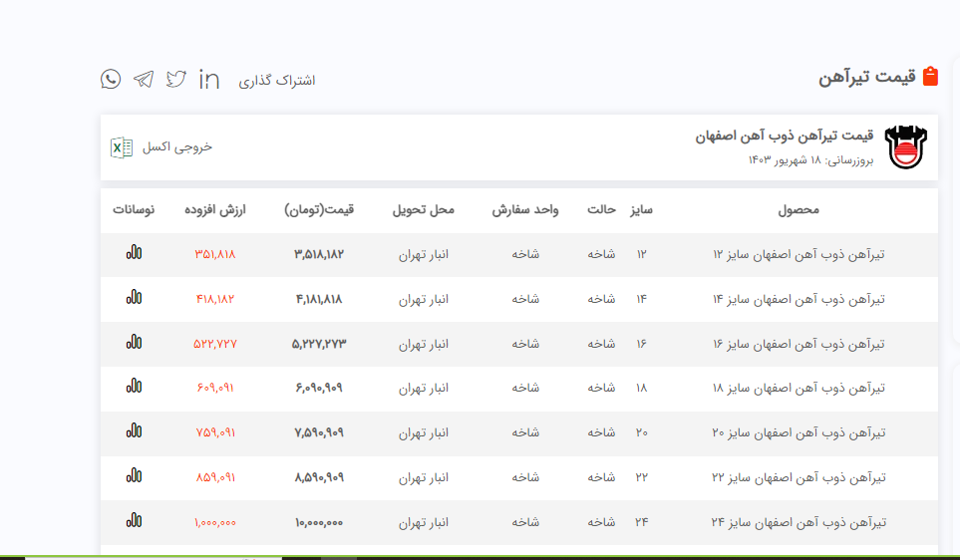Click the Excel export icon
The width and height of the screenshot is (960, 560).
pyautogui.click(x=121, y=147)
